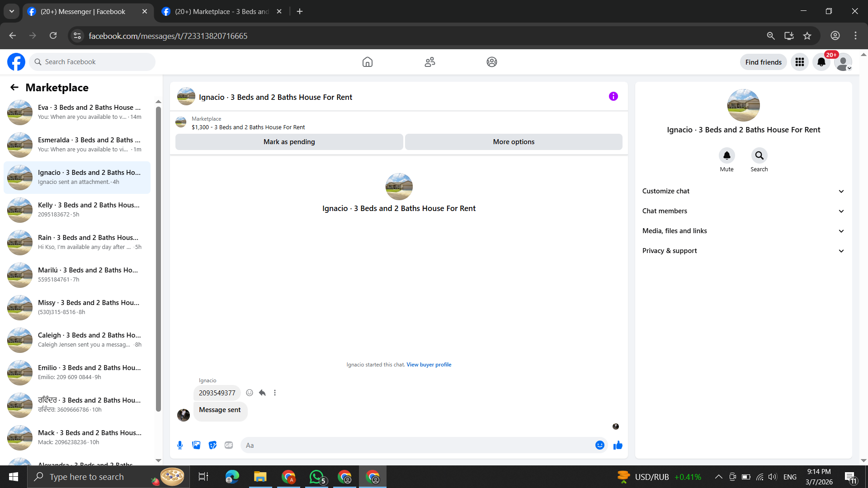Open the profile circle icon in top navigation

(x=492, y=62)
